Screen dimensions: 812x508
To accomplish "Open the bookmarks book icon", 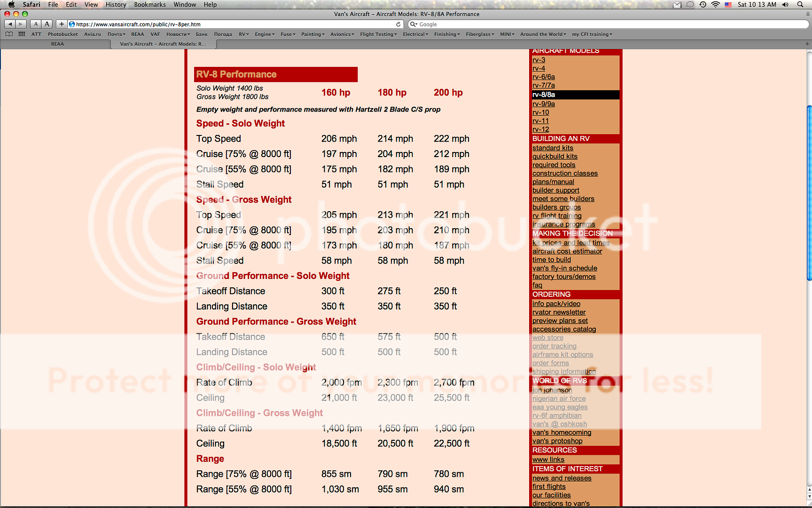I will (9, 34).
